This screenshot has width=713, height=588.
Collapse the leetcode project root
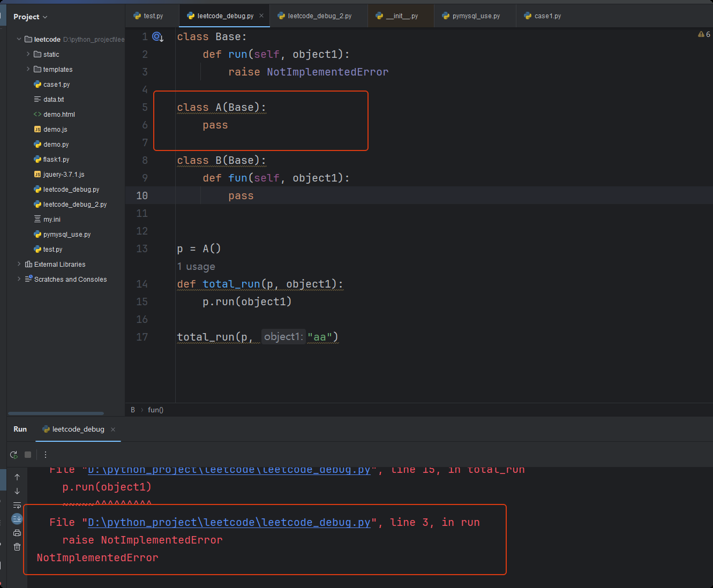pos(19,39)
